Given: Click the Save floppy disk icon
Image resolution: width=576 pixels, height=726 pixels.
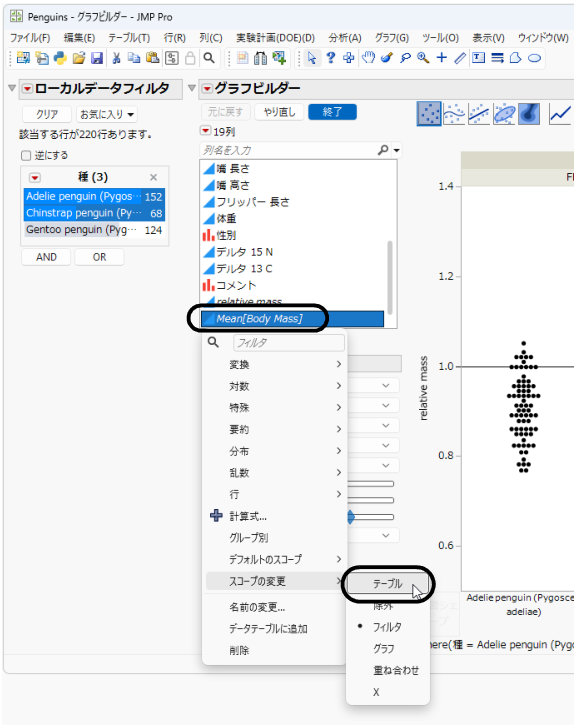Looking at the screenshot, I should 97,58.
